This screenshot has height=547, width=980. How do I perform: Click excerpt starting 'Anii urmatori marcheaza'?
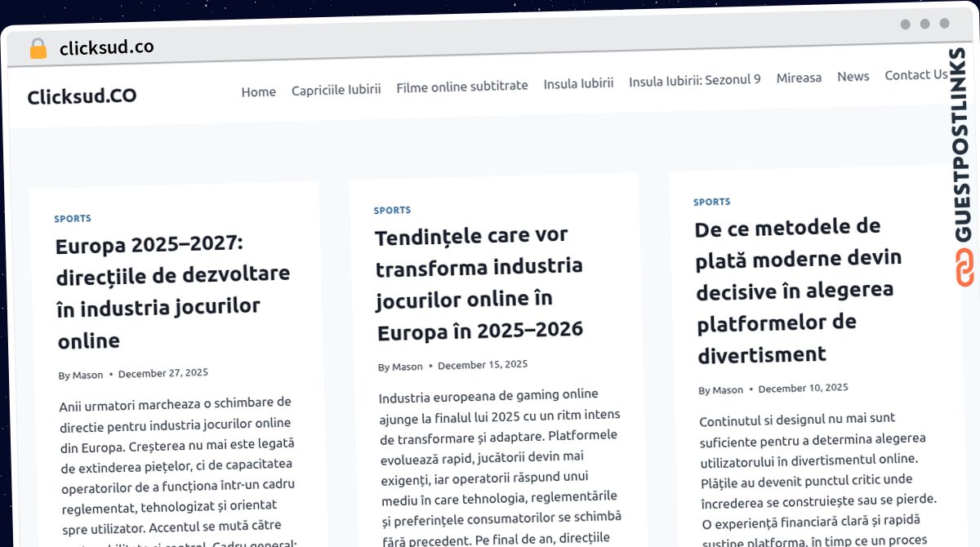(x=178, y=471)
